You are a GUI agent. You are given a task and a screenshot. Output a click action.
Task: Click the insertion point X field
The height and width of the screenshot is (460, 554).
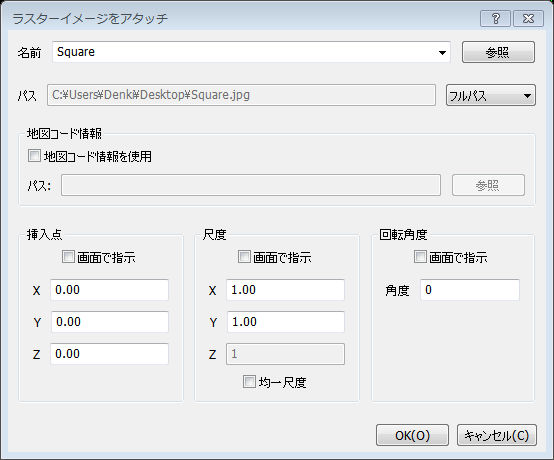coord(110,290)
